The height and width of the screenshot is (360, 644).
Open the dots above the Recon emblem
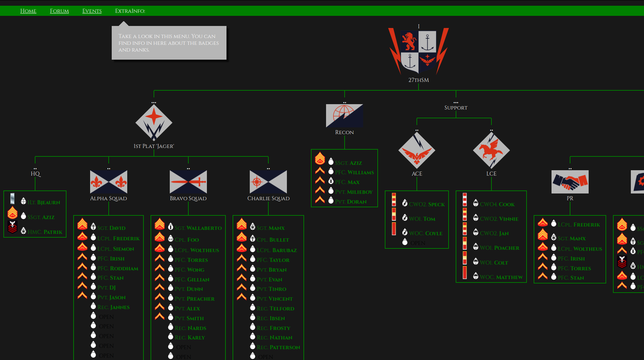click(345, 102)
